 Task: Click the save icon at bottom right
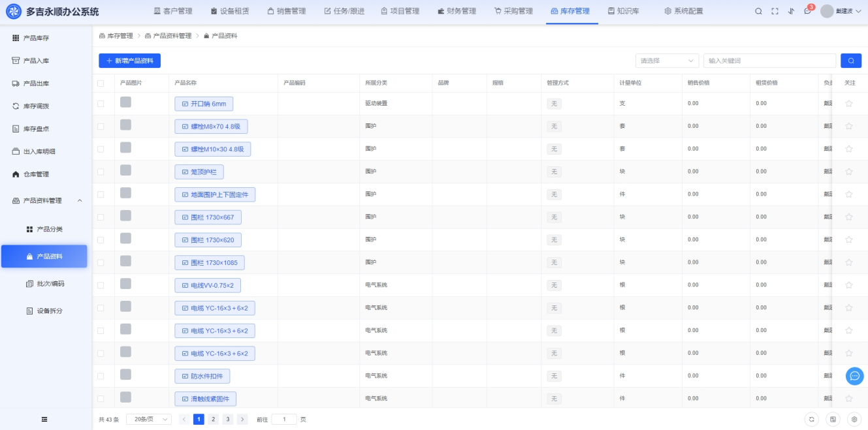[833, 420]
